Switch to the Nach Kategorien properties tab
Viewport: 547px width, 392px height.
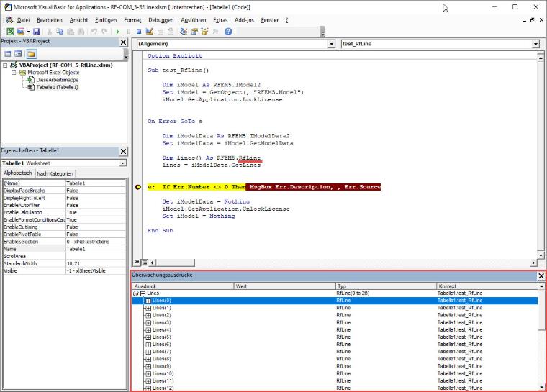pos(55,173)
